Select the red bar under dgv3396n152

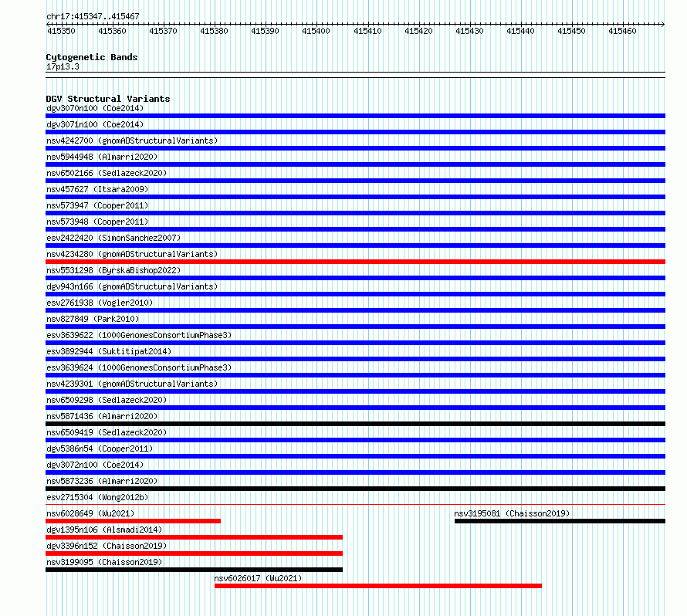point(194,553)
